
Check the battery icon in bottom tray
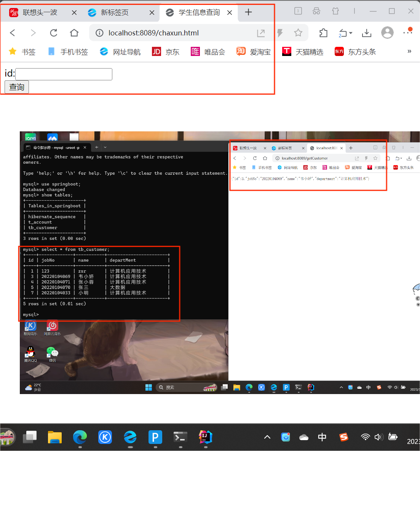pos(393,437)
